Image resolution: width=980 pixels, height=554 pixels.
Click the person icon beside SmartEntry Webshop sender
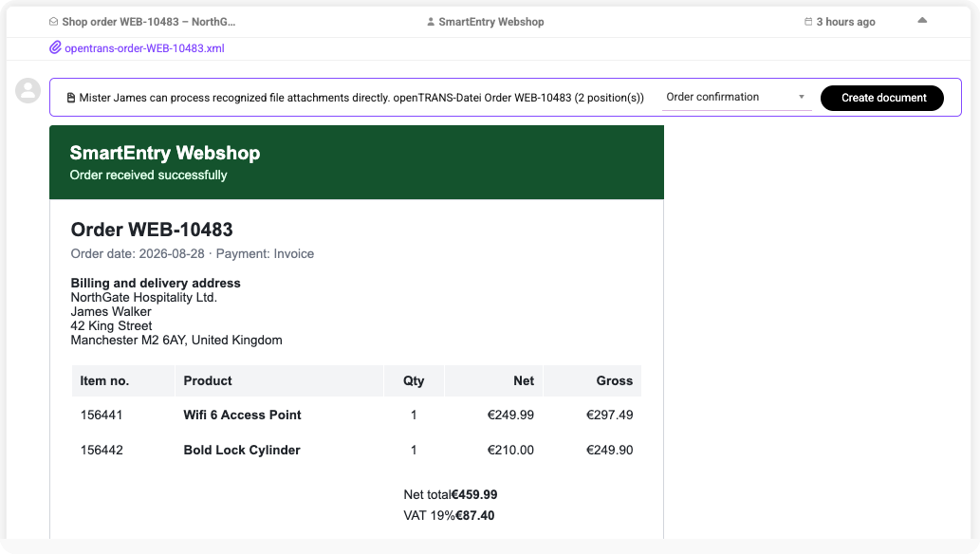431,22
